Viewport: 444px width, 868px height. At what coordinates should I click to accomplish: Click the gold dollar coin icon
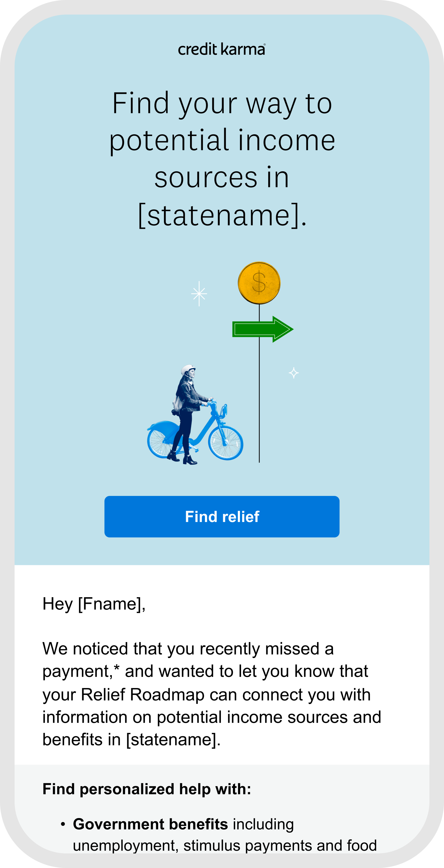259,283
